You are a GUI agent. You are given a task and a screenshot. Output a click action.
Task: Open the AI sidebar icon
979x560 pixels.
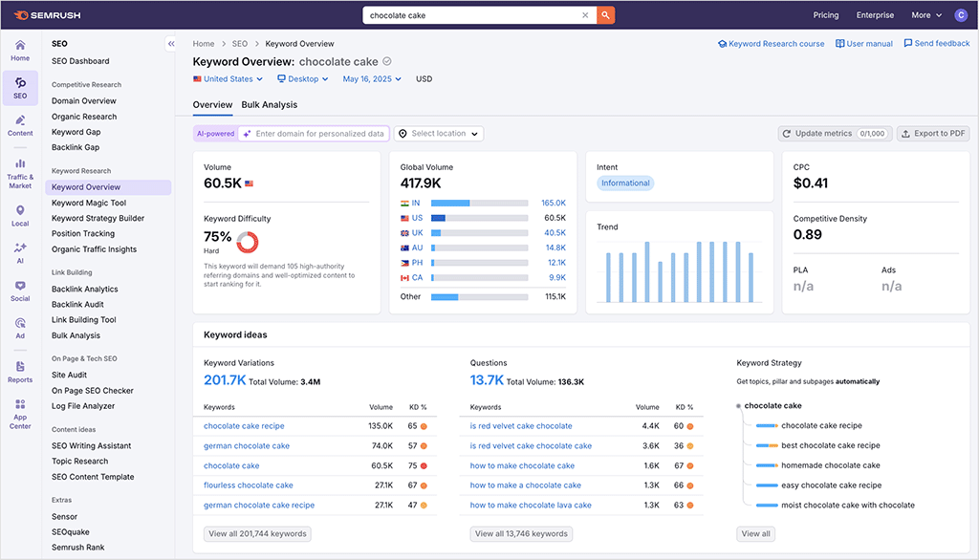coord(20,253)
